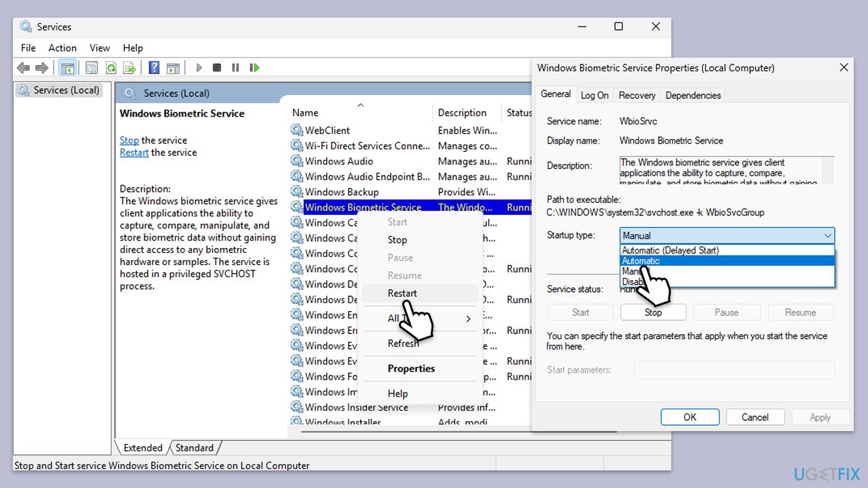Click the Back arrow in the toolbar
Image resolution: width=868 pixels, height=488 pixels.
coord(23,68)
